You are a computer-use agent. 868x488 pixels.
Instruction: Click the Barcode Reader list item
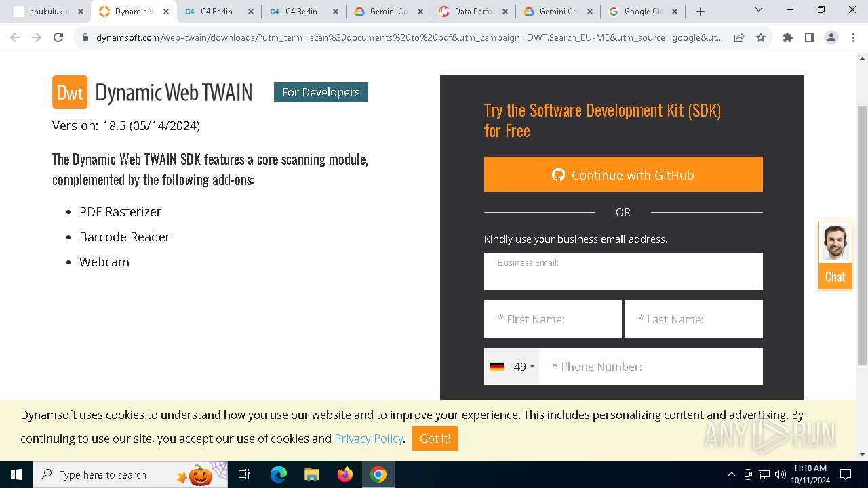pyautogui.click(x=125, y=237)
